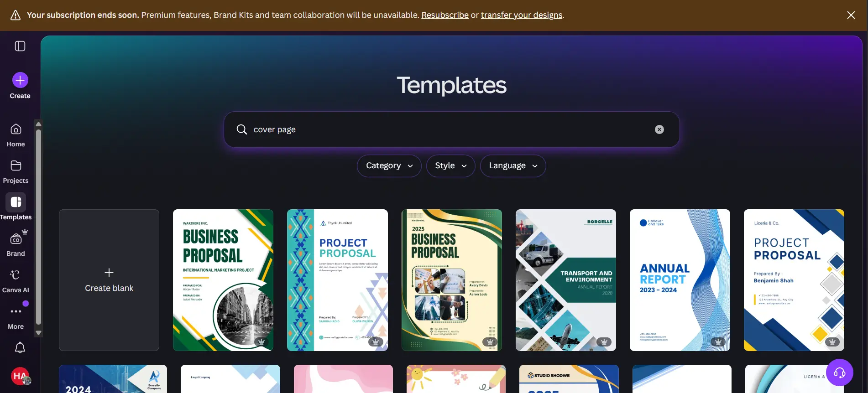Screen dimensions: 868x393
Task: Open the sun and pencil illustrated template
Action: coord(456,379)
